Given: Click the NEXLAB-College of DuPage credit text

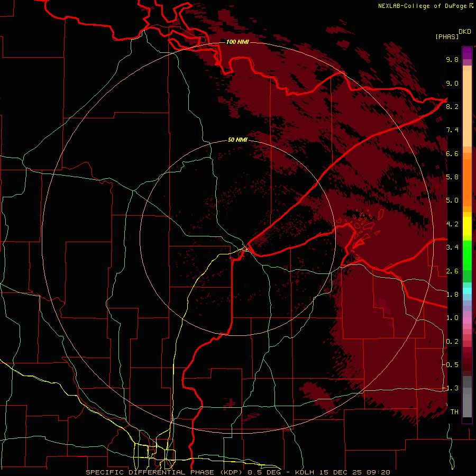Looking at the screenshot, I should tap(423, 6).
